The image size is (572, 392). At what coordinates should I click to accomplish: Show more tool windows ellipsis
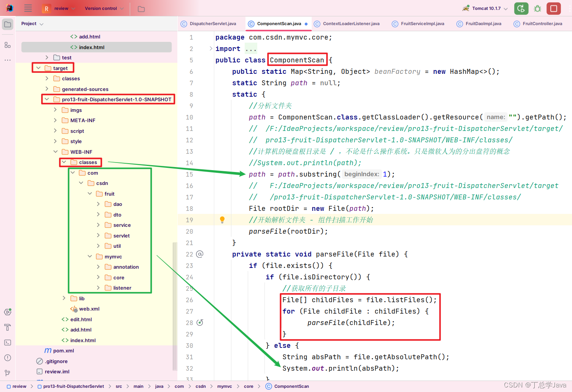tap(8, 60)
